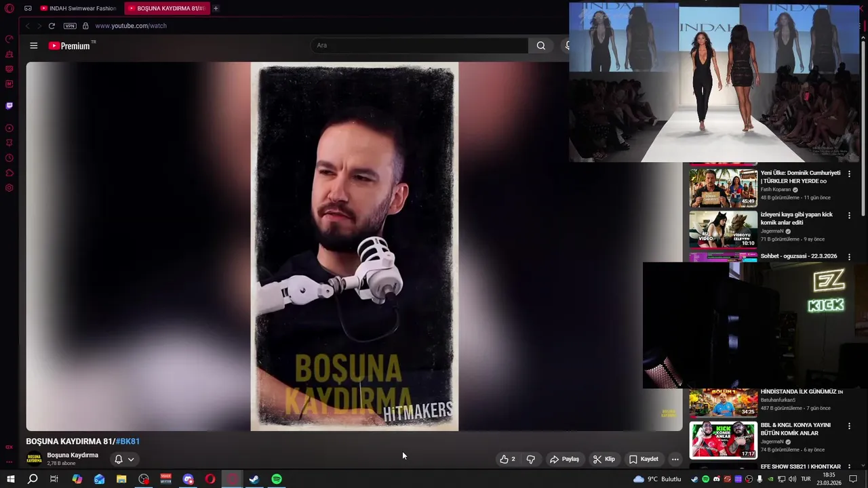Select the BOŞUNA KAYDIRMA 81 tab
This screenshot has height=488, width=868.
coord(167,8)
